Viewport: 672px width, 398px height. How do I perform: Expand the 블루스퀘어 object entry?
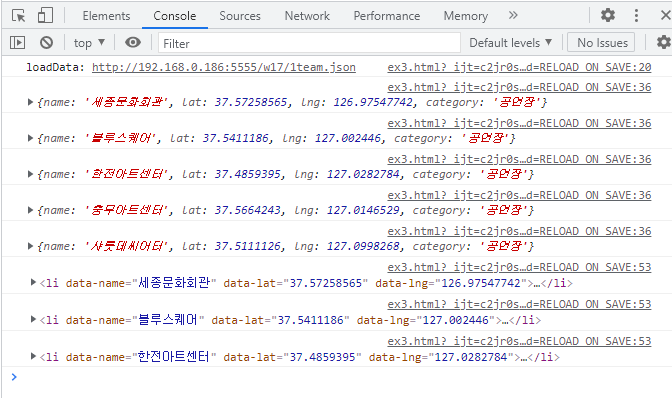(30, 138)
